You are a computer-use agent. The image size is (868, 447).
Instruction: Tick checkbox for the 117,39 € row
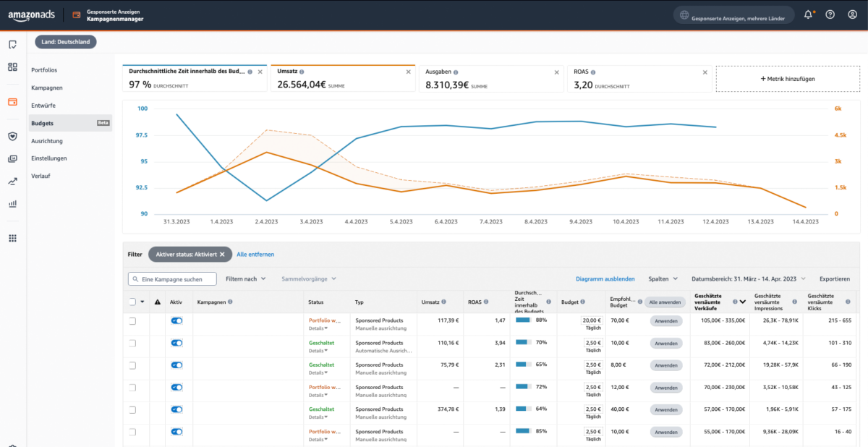132,320
